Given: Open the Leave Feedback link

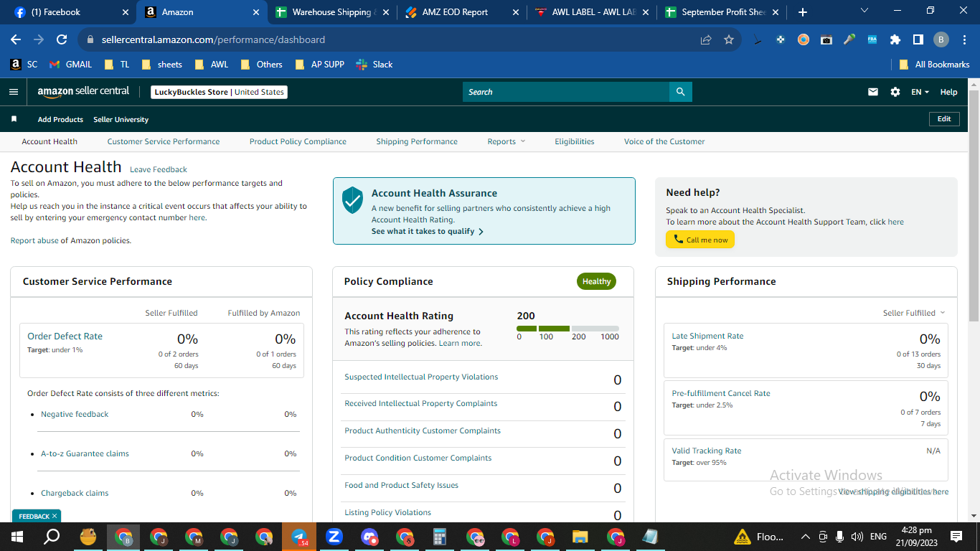Looking at the screenshot, I should tap(159, 169).
